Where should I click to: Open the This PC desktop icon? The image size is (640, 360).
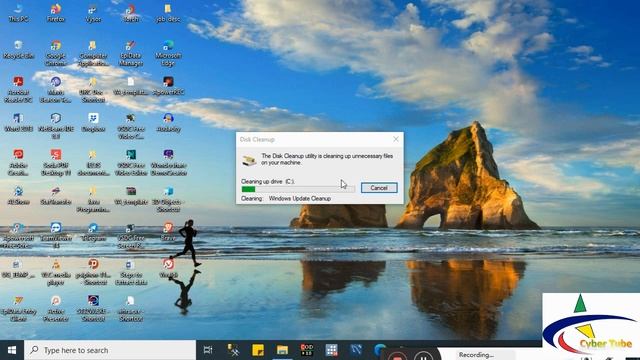coord(18,13)
